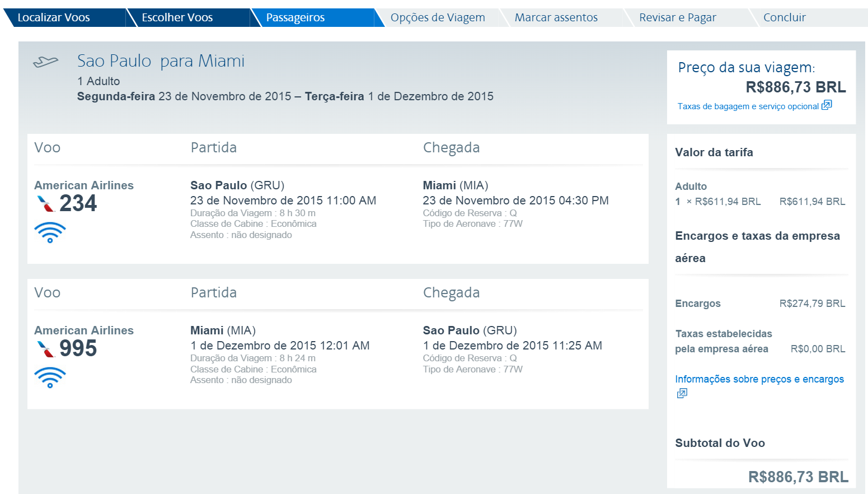Go to the Localizar Voos step

54,17
